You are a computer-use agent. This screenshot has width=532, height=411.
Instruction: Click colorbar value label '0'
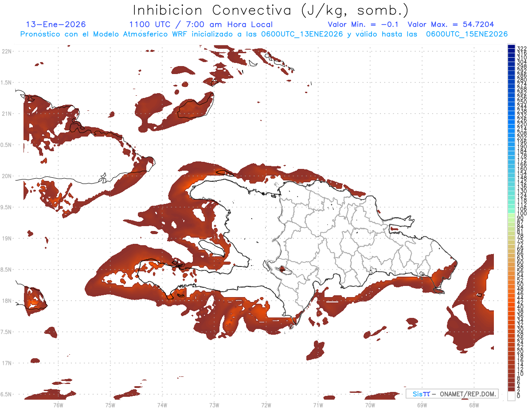coord(519,395)
